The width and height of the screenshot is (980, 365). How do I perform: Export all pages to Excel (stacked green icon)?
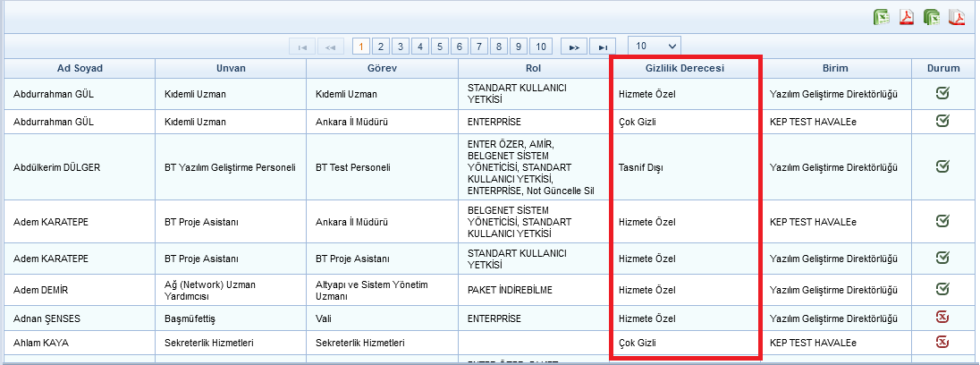(932, 18)
